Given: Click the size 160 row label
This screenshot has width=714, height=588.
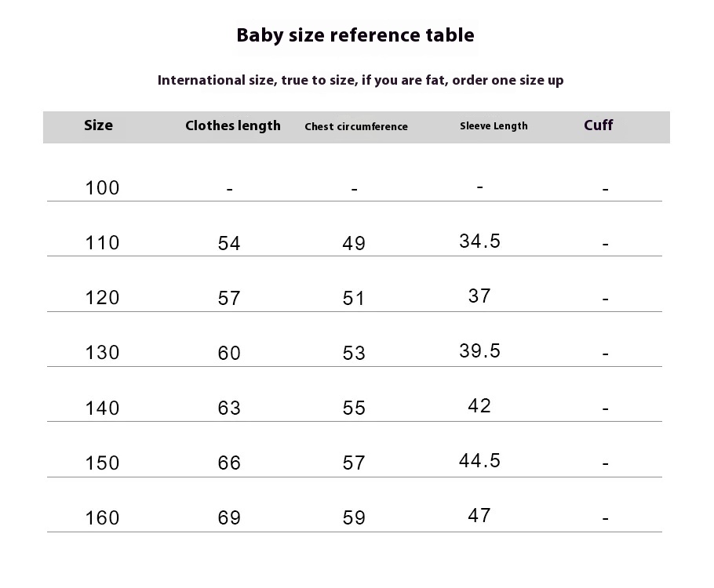Looking at the screenshot, I should click(x=103, y=518).
